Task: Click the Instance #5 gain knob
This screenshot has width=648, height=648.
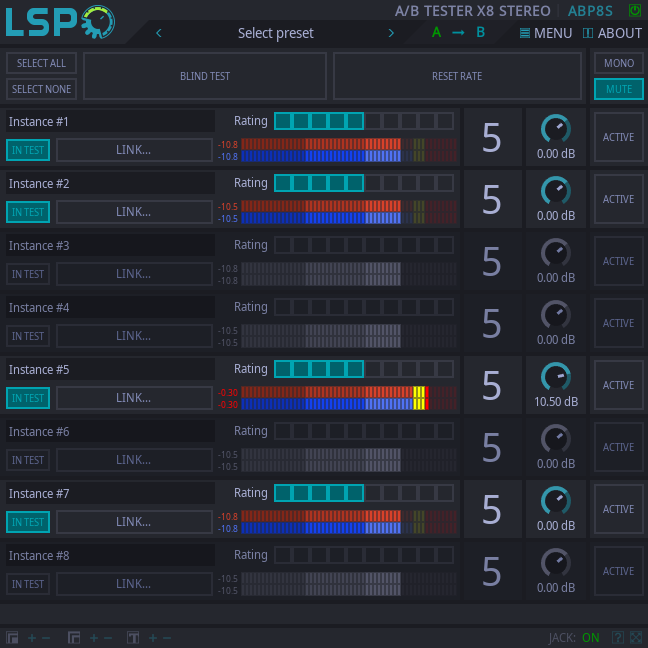Action: [x=555, y=376]
